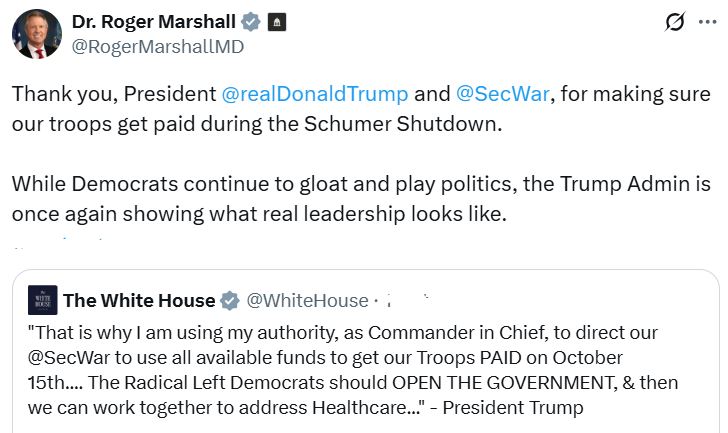This screenshot has width=728, height=433.
Task: Follow the @realDonaldTrump mention link
Action: pos(314,94)
